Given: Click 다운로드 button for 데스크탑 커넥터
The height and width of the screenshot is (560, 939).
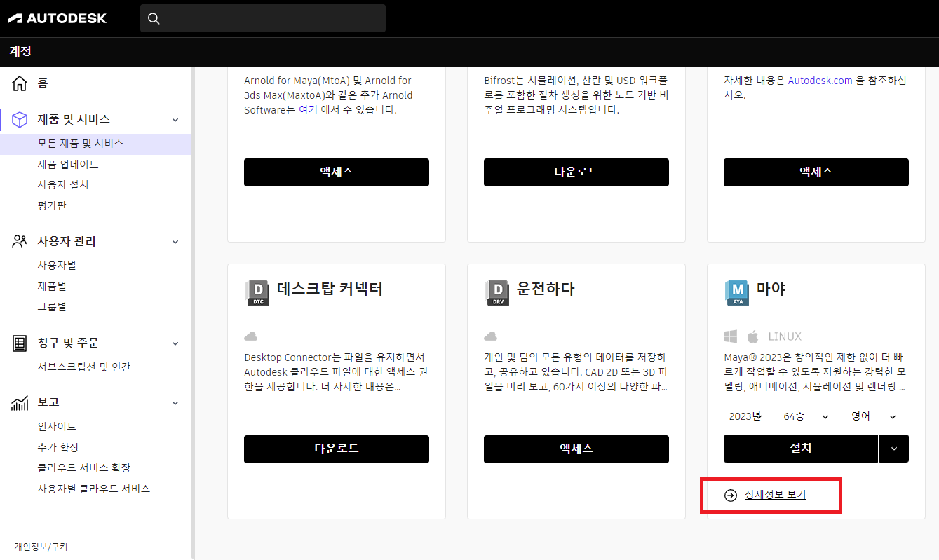Looking at the screenshot, I should click(337, 449).
